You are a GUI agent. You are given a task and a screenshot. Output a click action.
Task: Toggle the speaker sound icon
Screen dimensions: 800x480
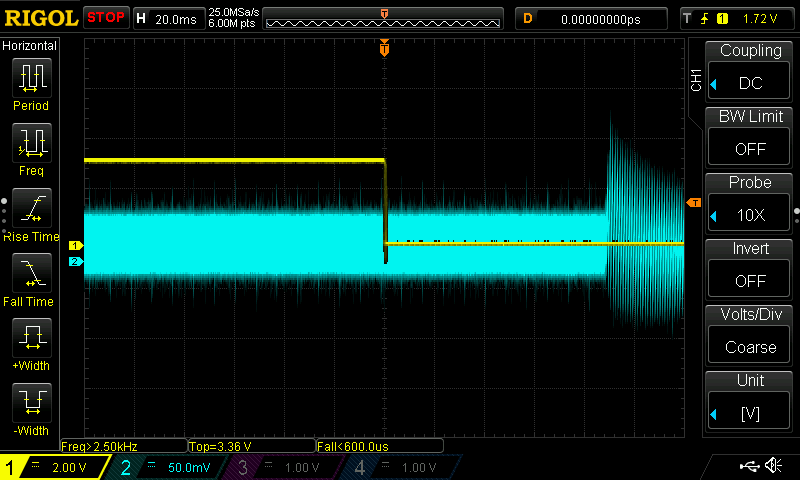pos(773,466)
